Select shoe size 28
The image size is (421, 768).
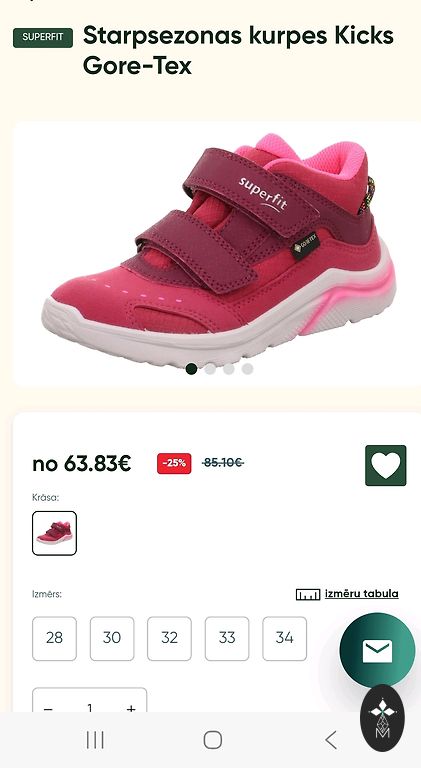tap(54, 638)
